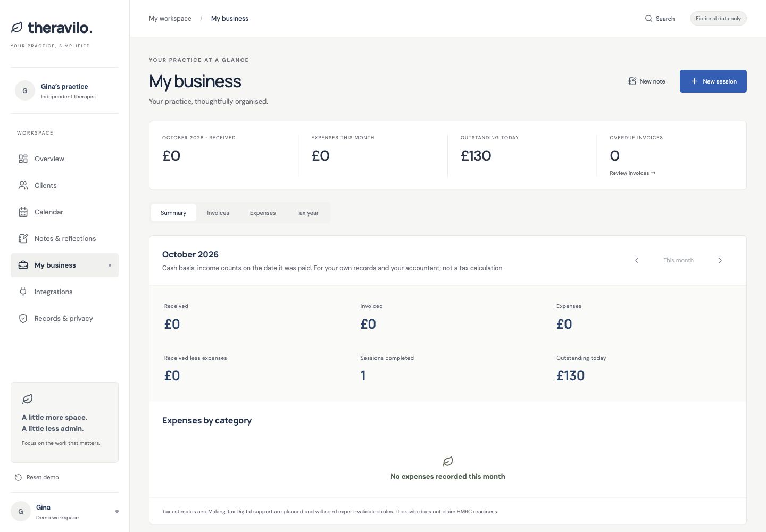This screenshot has height=532, width=766.
Task: Open Gina's practice workspace switcher
Action: [x=64, y=91]
